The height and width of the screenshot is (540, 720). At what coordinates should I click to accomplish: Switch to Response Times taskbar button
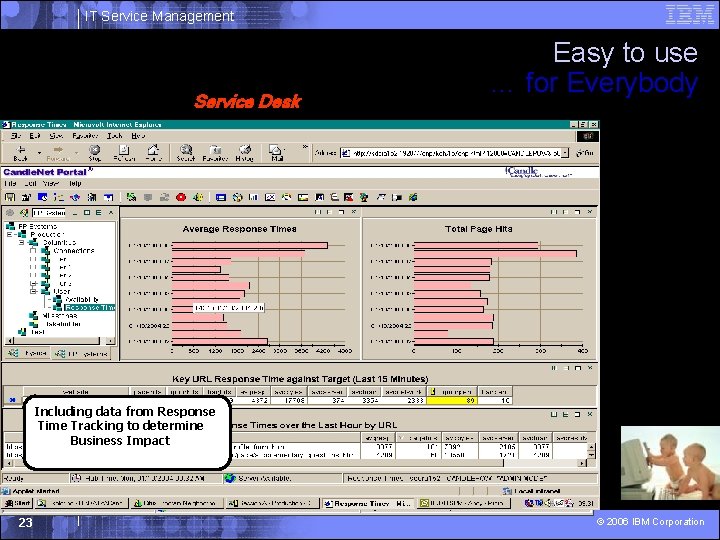(x=367, y=503)
